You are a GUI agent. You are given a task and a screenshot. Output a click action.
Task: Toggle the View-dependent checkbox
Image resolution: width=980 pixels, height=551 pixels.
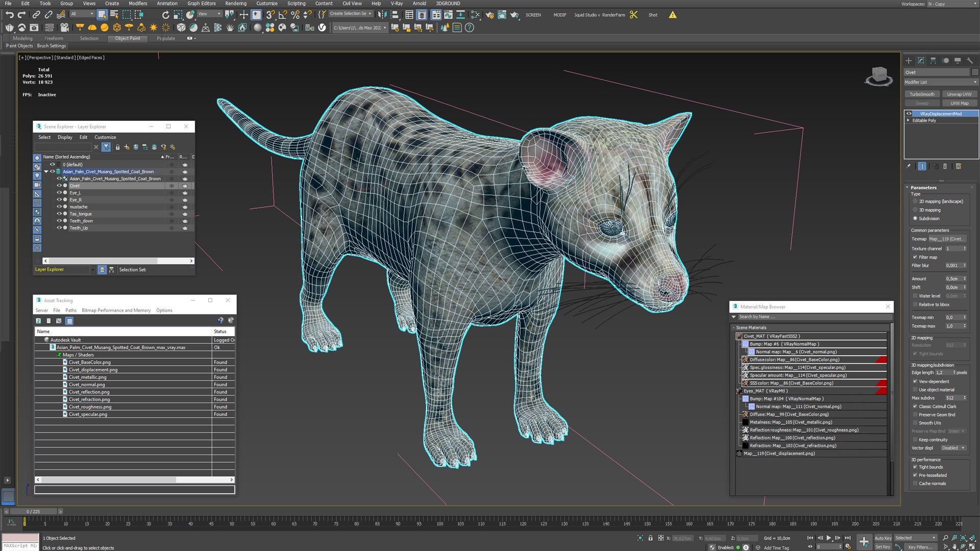click(915, 382)
